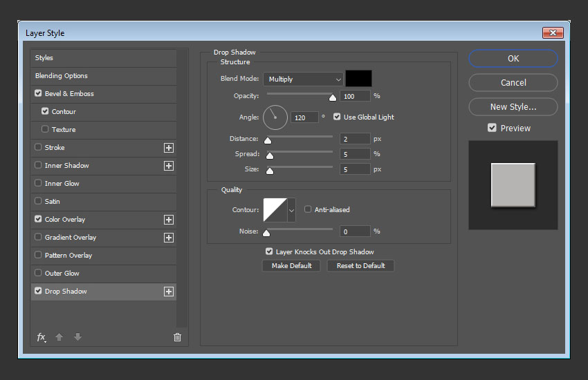588x380 pixels.
Task: Focus the Size value field
Action: pos(355,169)
